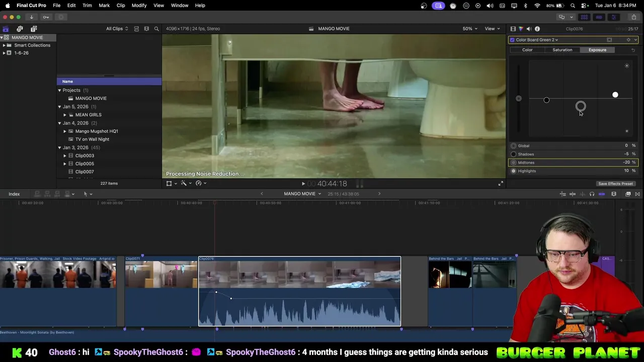Click the Share export icon in toolbar
Image resolution: width=644 pixels, height=362 pixels.
633,17
